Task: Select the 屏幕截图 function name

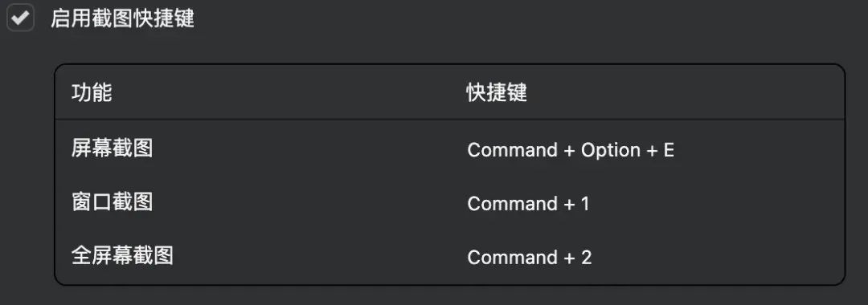Action: pyautogui.click(x=112, y=148)
